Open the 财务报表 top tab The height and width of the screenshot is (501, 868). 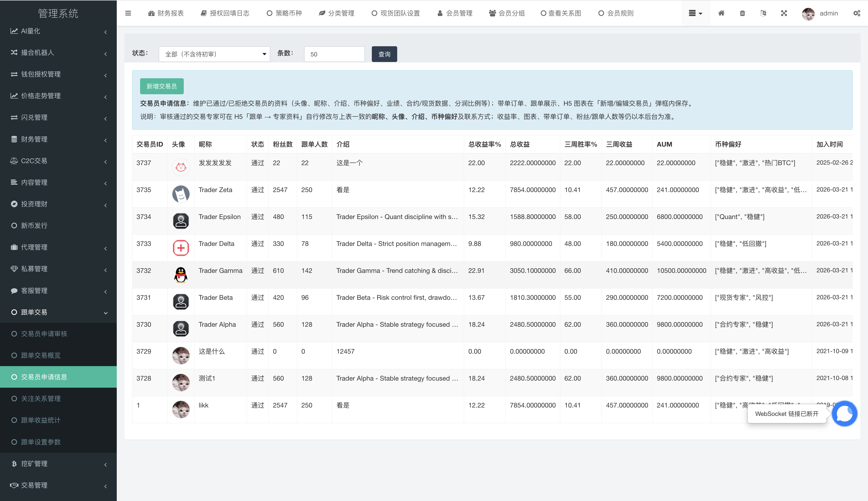pyautogui.click(x=166, y=13)
